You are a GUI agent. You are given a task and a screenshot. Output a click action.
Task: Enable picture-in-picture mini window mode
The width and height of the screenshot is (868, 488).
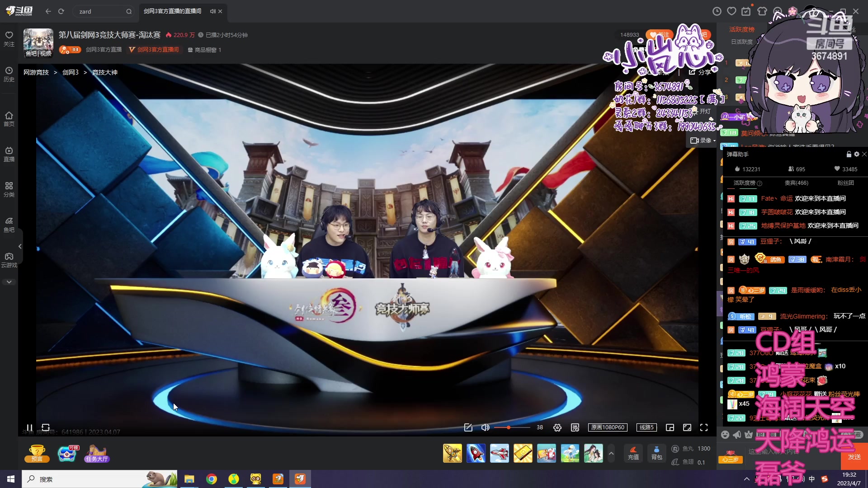pos(670,427)
